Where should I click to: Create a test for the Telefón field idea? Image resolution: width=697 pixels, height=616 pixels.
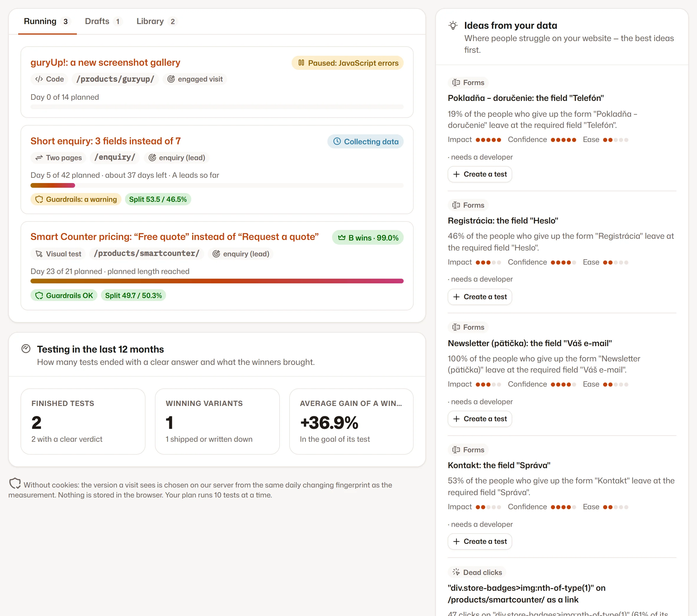click(480, 174)
